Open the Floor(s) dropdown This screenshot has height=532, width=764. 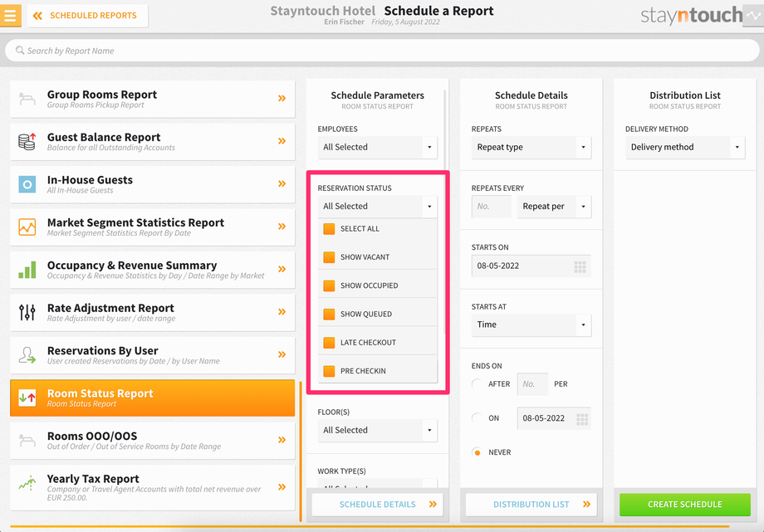click(378, 431)
